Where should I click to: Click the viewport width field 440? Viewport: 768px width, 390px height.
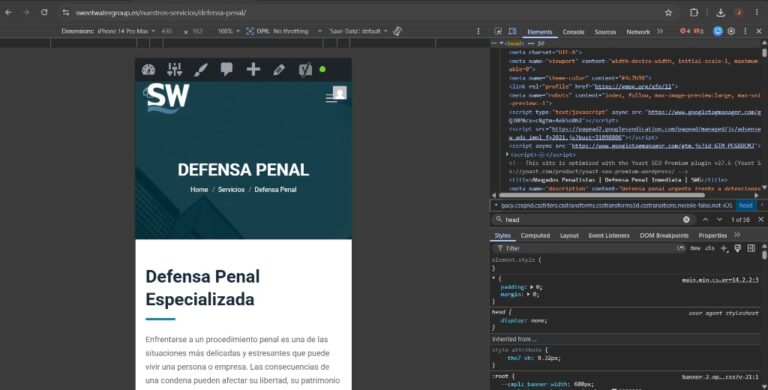[167, 31]
